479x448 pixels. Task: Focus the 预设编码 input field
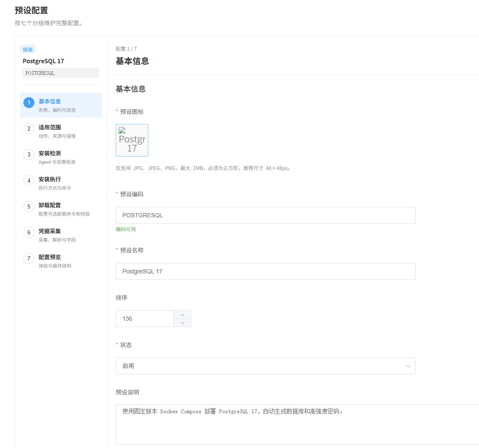[265, 215]
